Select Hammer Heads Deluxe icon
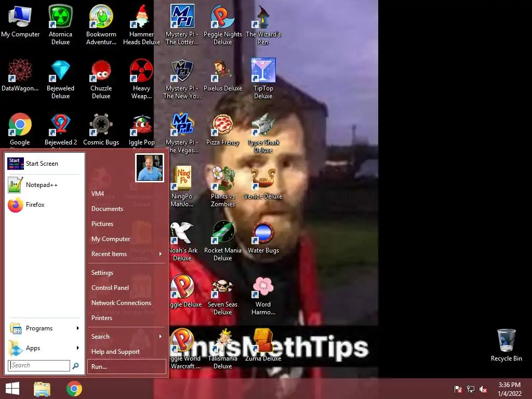Image resolution: width=532 pixels, height=399 pixels. 141,24
